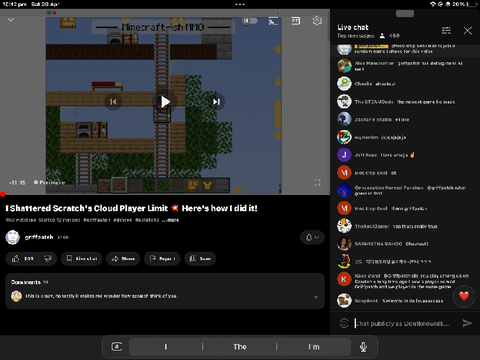The image size is (480, 360).
Task: Tap Alex Minecrafter's chat avatar
Action: 344,66
